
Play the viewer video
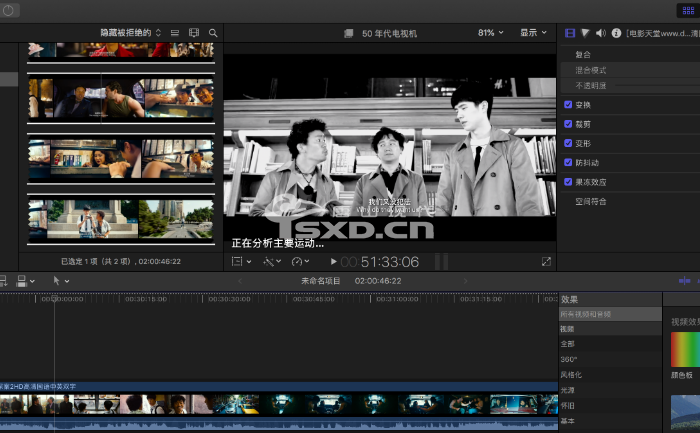tap(333, 262)
